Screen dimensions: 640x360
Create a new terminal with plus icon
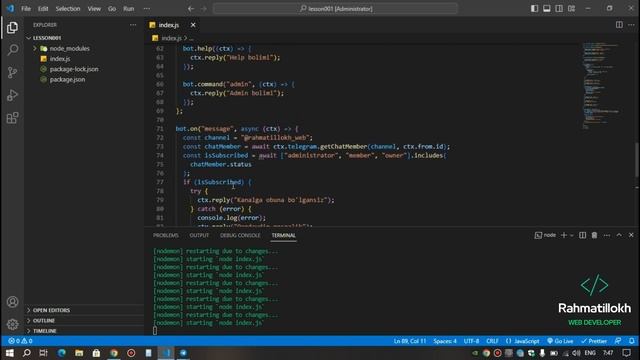[564, 235]
